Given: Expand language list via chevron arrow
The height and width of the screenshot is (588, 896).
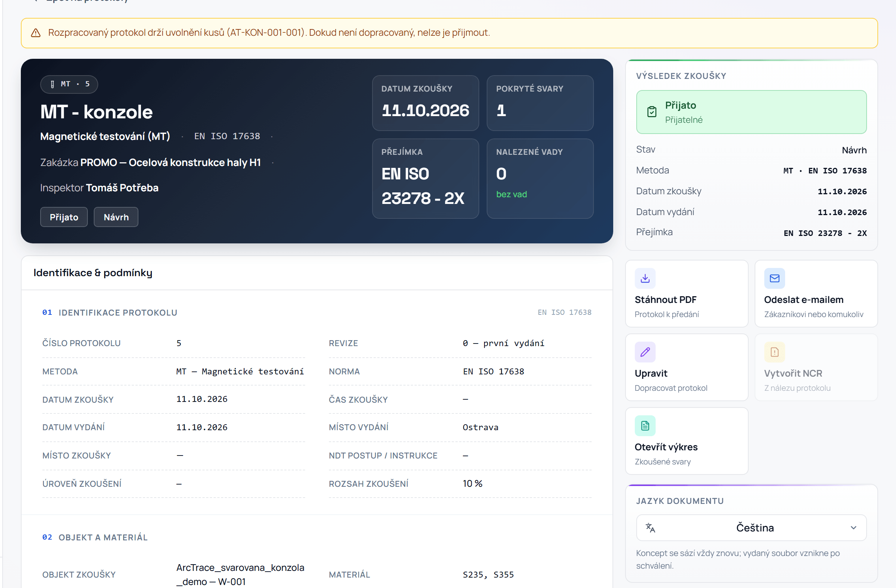Looking at the screenshot, I should (854, 528).
